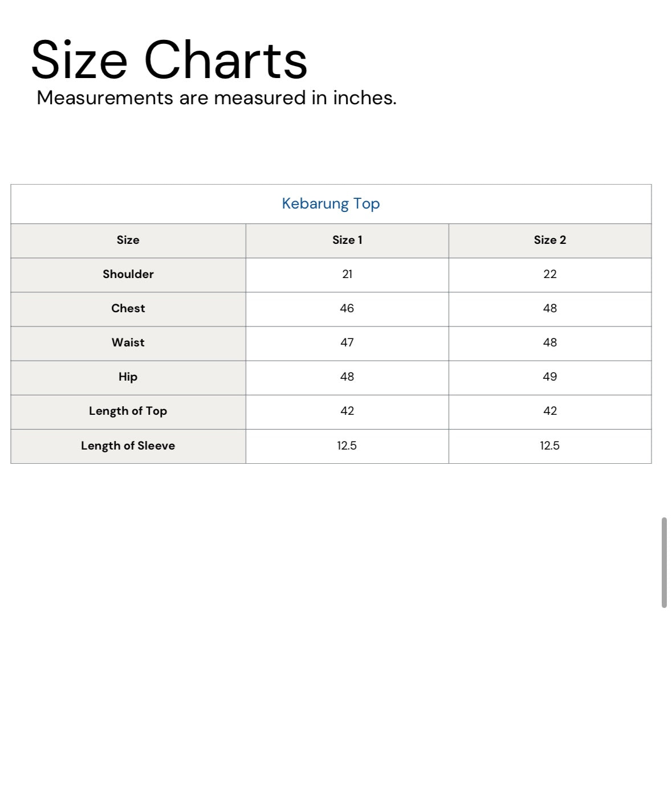Select the Waist row label
Screen dimensions: 672x788
(128, 342)
